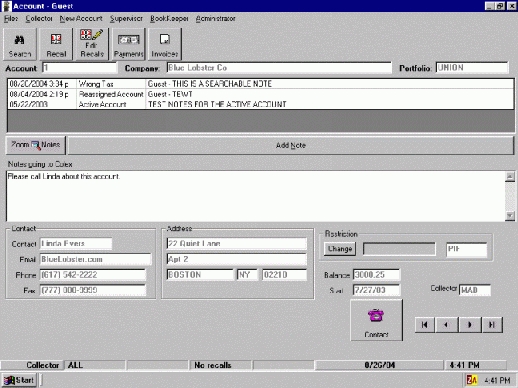Click the Restriction Change button
This screenshot has height=388, width=518.
point(340,249)
